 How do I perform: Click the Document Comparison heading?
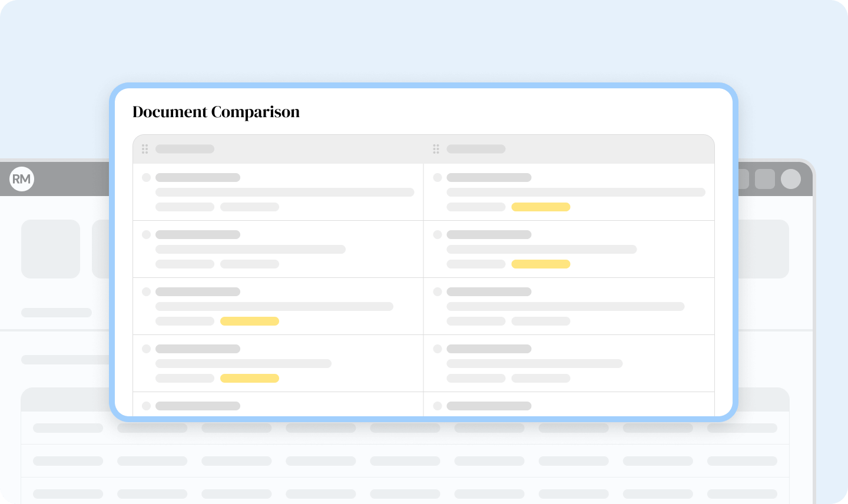click(216, 112)
